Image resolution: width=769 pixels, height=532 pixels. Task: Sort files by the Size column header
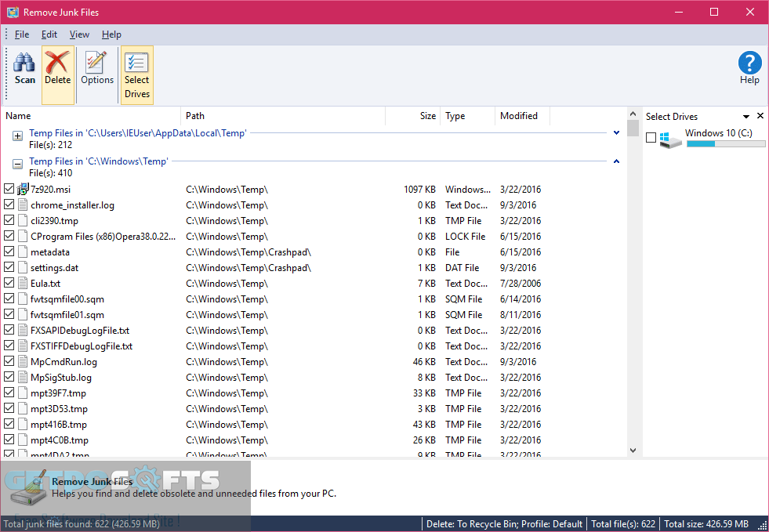click(412, 116)
